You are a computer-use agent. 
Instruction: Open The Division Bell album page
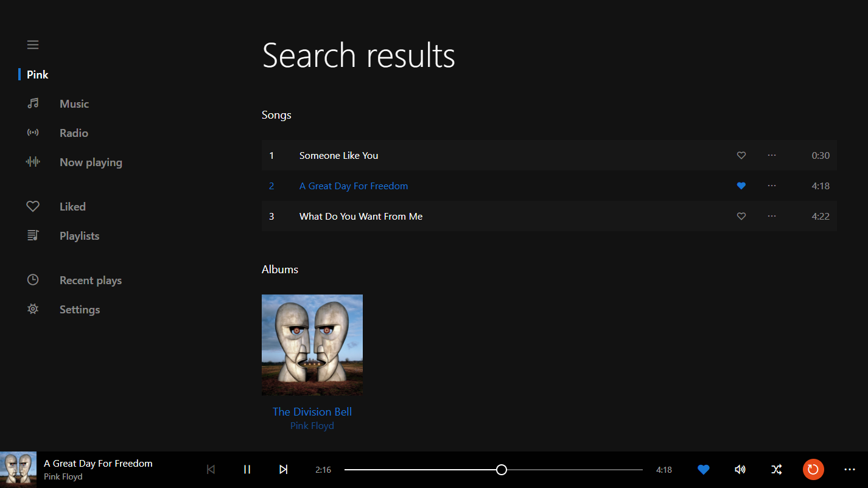coord(312,411)
